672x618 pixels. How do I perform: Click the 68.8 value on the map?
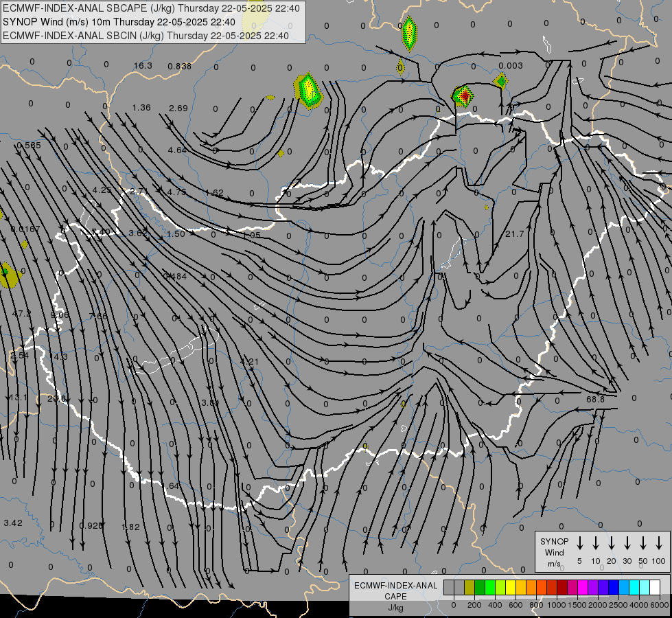click(x=595, y=399)
